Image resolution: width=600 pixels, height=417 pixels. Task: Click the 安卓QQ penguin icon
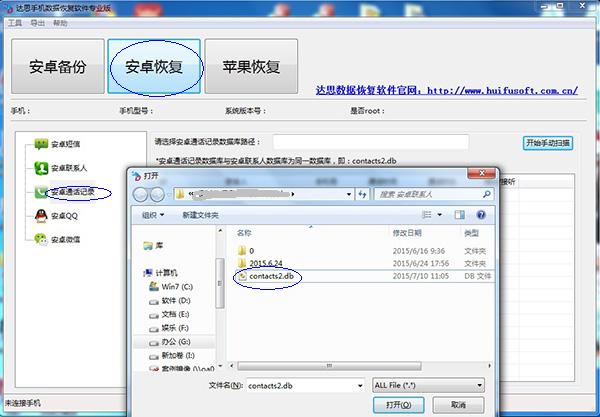click(41, 216)
